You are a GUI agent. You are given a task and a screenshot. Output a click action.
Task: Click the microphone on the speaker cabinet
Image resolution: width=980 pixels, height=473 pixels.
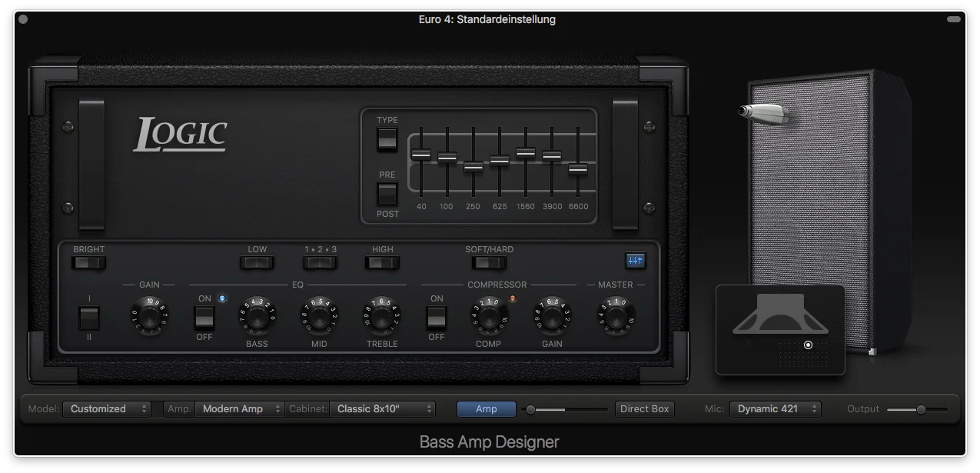tap(763, 114)
